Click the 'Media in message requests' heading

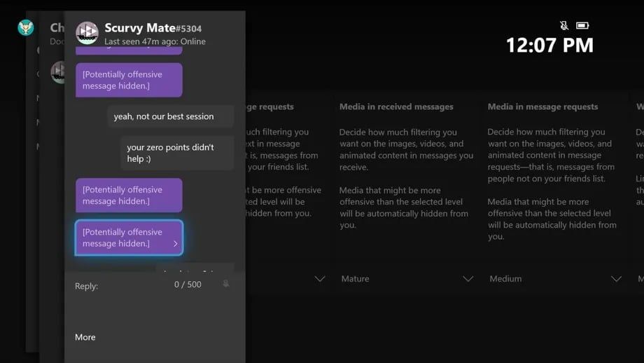[x=542, y=107]
